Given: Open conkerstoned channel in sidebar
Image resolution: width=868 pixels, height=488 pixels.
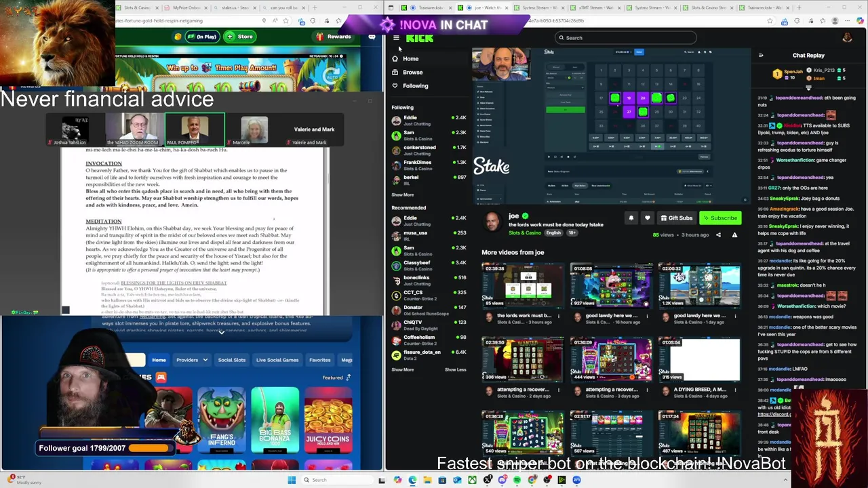Looking at the screenshot, I should (x=429, y=150).
